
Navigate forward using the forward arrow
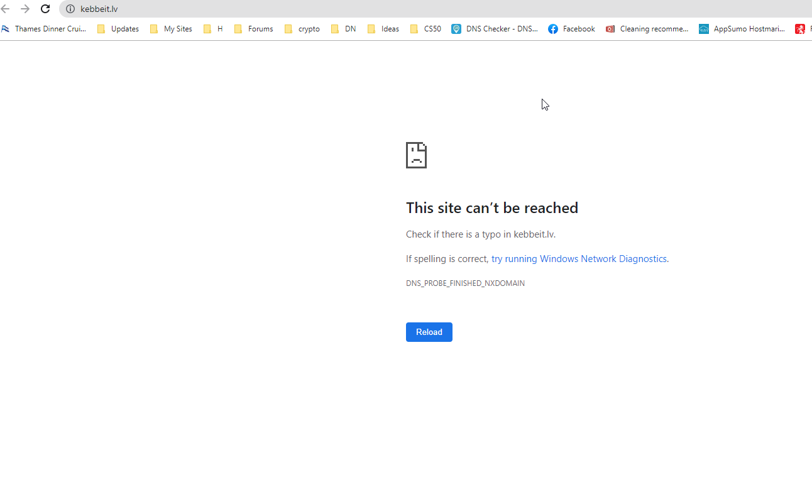click(25, 9)
